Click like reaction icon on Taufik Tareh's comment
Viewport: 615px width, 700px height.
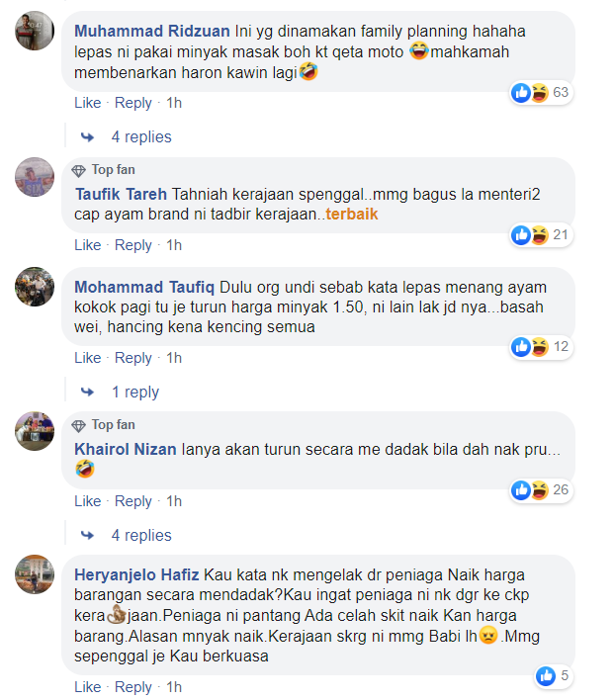[521, 235]
